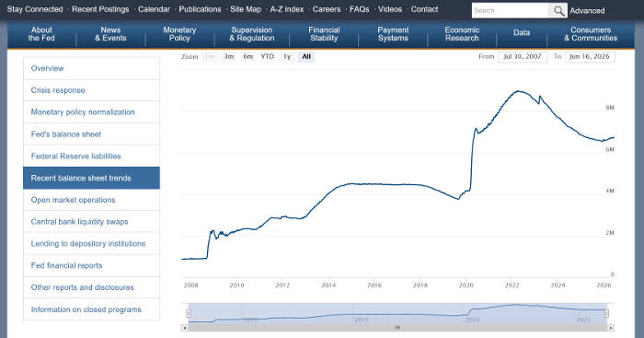Screen dimensions: 644x338
Task: Set chart zoom to 3m
Action: click(x=229, y=57)
